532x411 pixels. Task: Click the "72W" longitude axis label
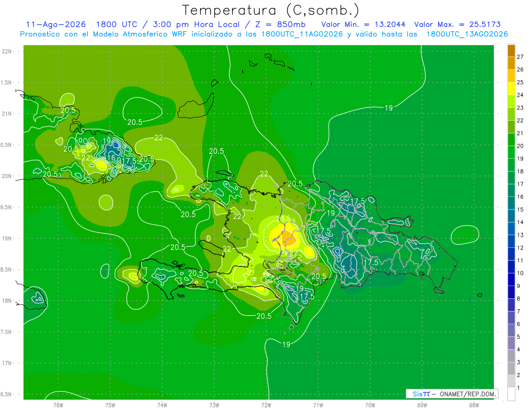[266, 405]
